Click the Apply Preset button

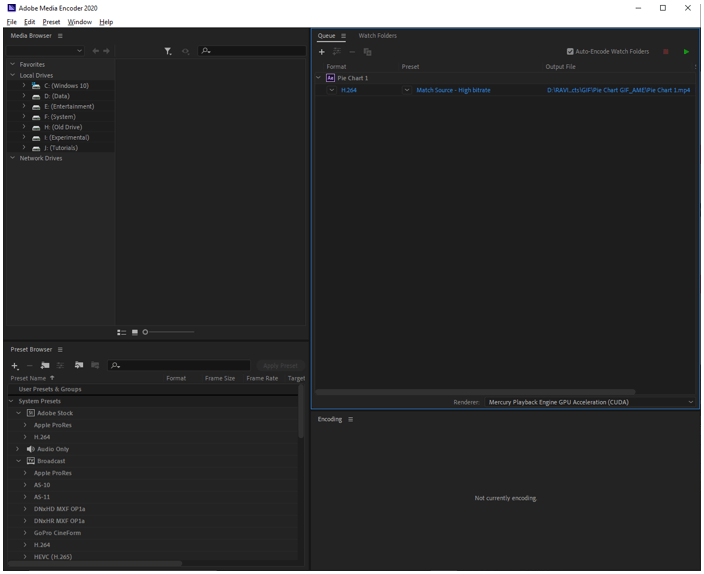coord(281,366)
